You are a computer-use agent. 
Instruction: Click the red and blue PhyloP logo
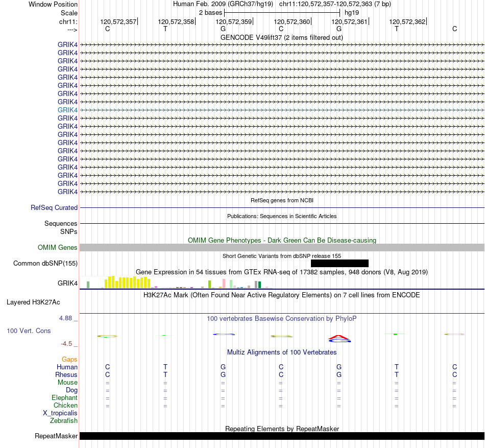(339, 339)
